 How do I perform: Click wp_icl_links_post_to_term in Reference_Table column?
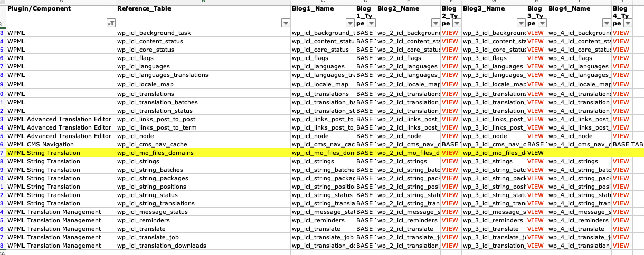pyautogui.click(x=157, y=127)
